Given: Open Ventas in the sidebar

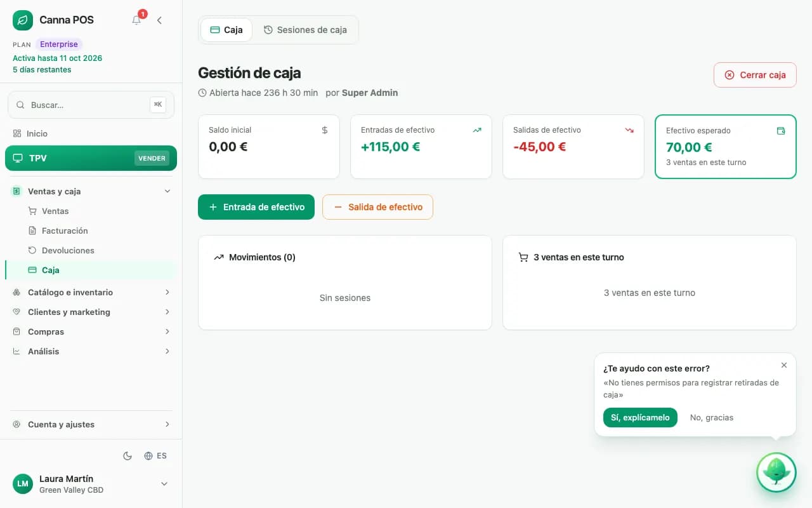Looking at the screenshot, I should tap(101, 211).
